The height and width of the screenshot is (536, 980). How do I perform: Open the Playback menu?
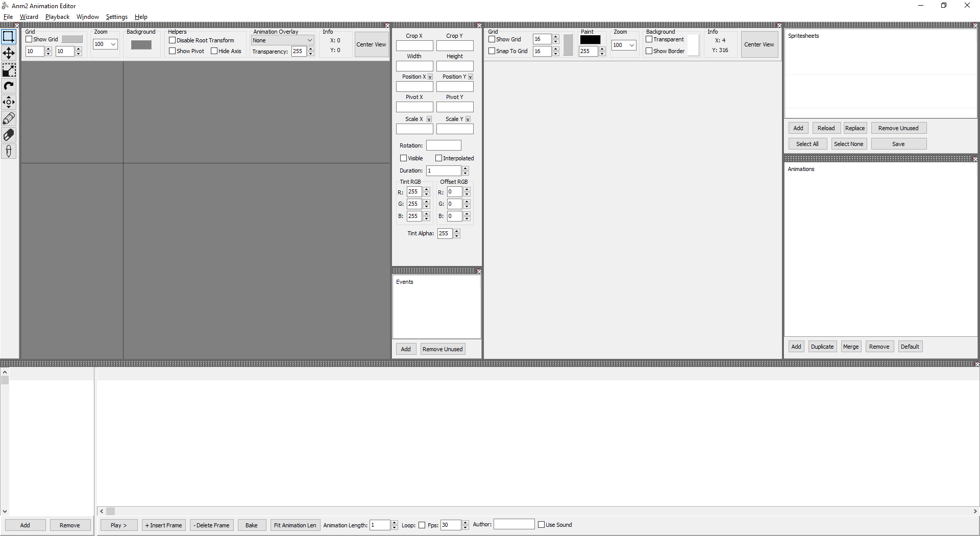[57, 17]
